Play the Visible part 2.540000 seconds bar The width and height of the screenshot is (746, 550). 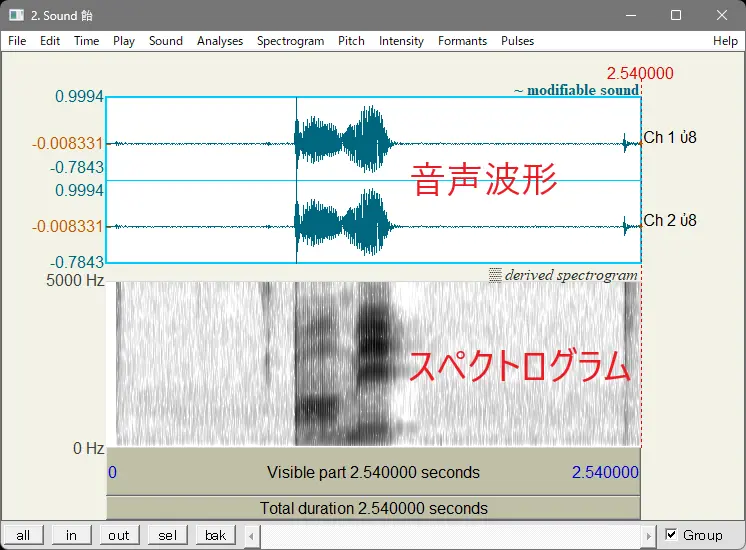click(x=373, y=472)
